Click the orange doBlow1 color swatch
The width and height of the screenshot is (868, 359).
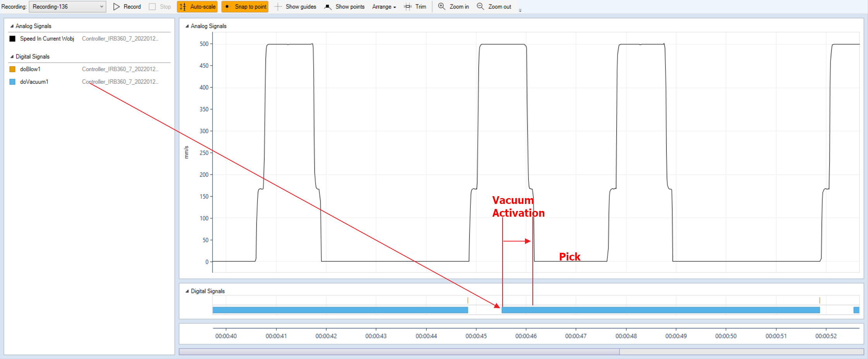[x=12, y=69]
